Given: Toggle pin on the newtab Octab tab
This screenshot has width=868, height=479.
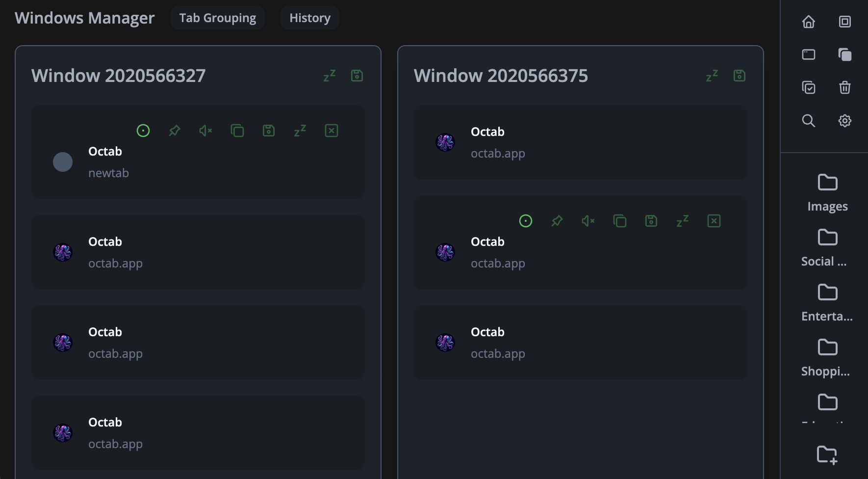Looking at the screenshot, I should pos(175,131).
